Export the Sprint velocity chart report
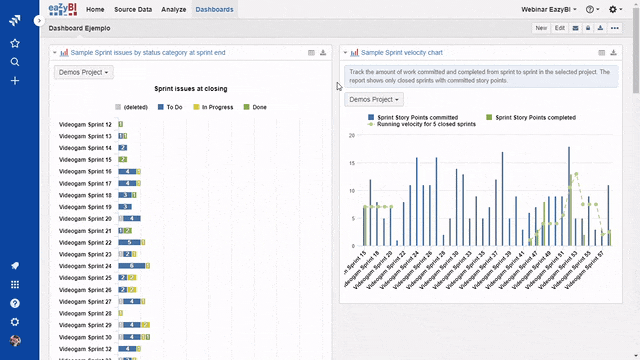 click(x=613, y=53)
